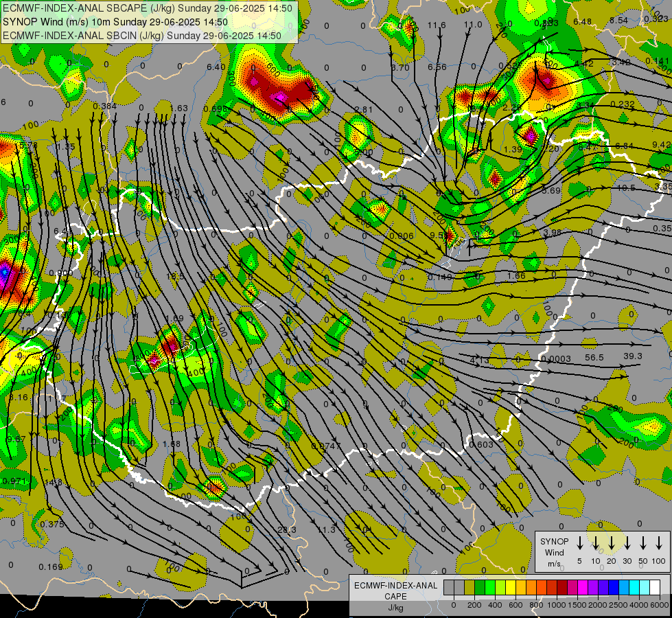Image resolution: width=672 pixels, height=618 pixels.
Task: Click the 0.0003 value on the map
Action: tap(556, 359)
